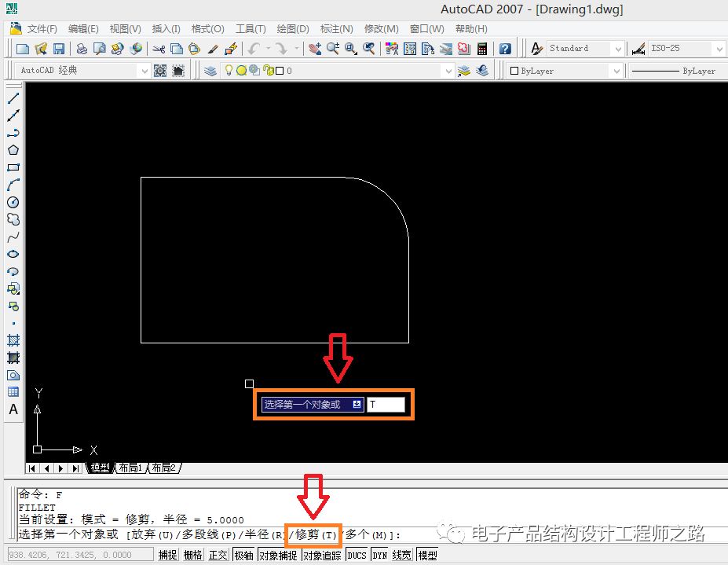Screen dimensions: 728x565
Task: Select the Rectangle tool
Action: point(13,167)
